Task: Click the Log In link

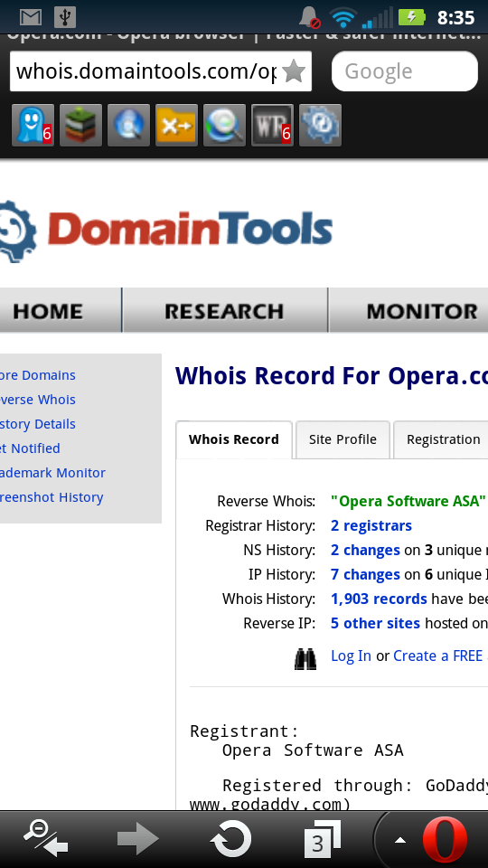Action: pos(351,656)
